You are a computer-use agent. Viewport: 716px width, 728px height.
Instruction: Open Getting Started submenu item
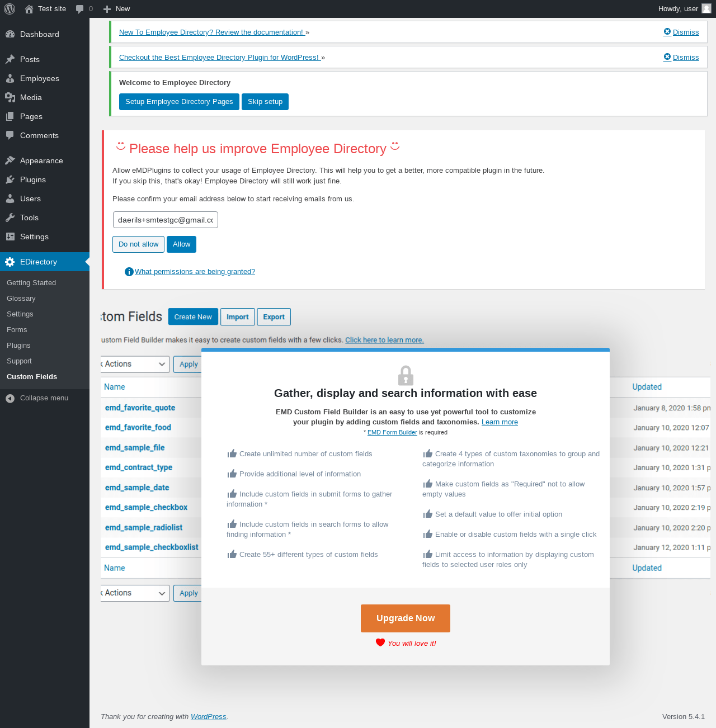31,283
